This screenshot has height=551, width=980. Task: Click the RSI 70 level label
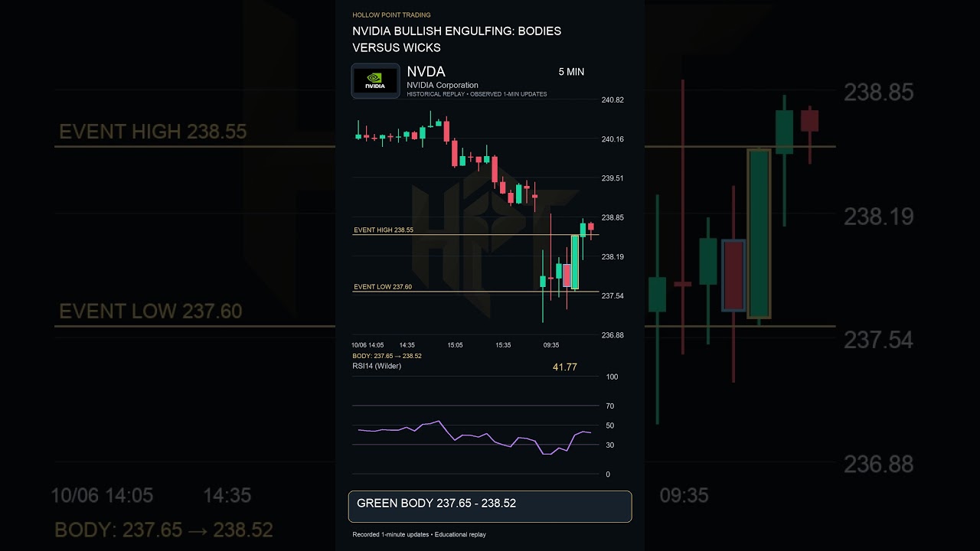pos(610,406)
